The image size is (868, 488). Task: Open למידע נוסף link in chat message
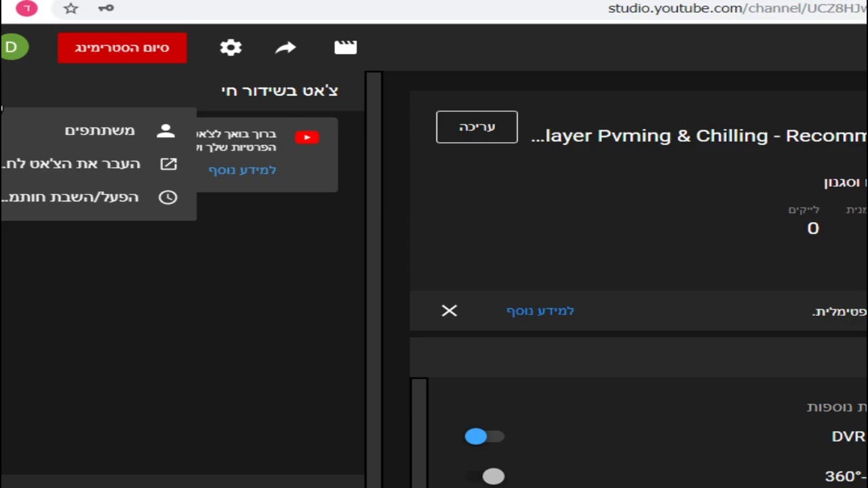point(242,170)
